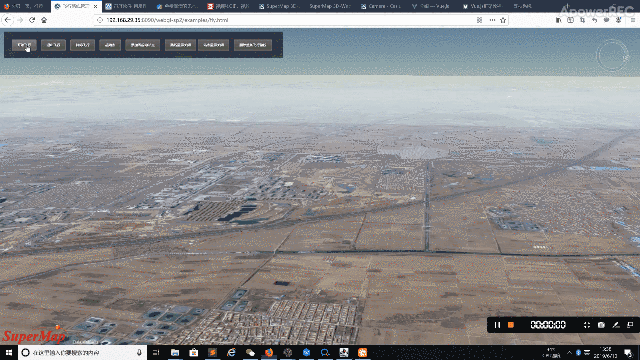Viewport: 640px width, 360px height.
Task: Click the first button in the map toolbar
Action: pos(24,45)
